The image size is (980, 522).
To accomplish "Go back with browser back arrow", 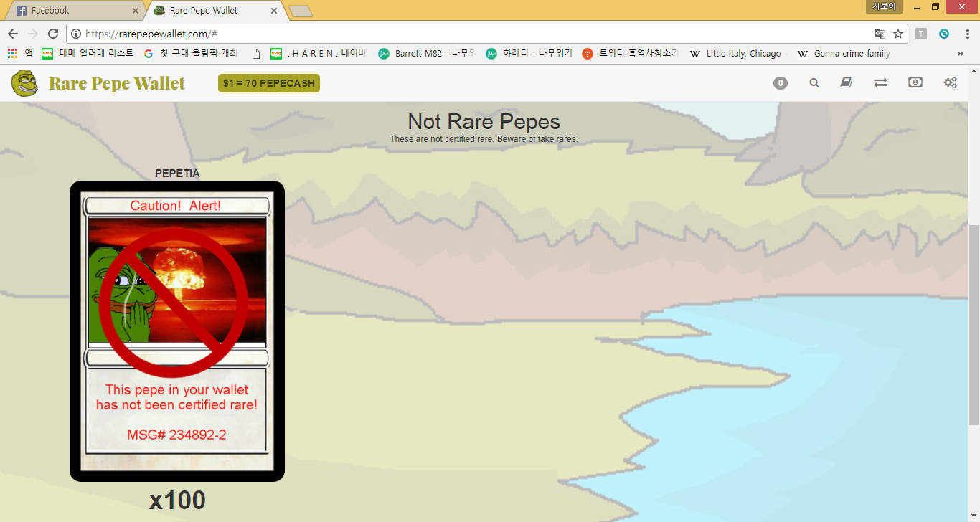I will [x=13, y=34].
